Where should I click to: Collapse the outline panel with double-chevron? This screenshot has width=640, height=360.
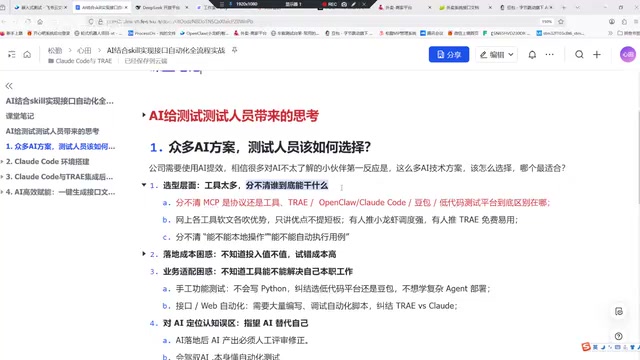click(x=9, y=86)
